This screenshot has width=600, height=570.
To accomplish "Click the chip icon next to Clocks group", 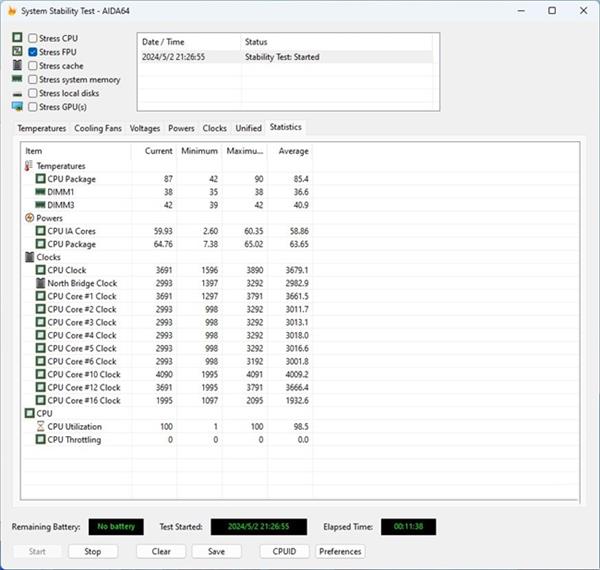I will tap(29, 257).
